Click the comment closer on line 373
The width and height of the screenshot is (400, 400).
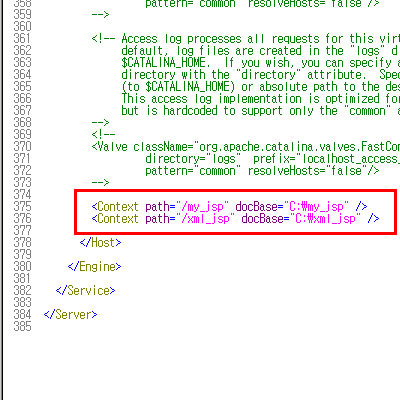(x=100, y=183)
